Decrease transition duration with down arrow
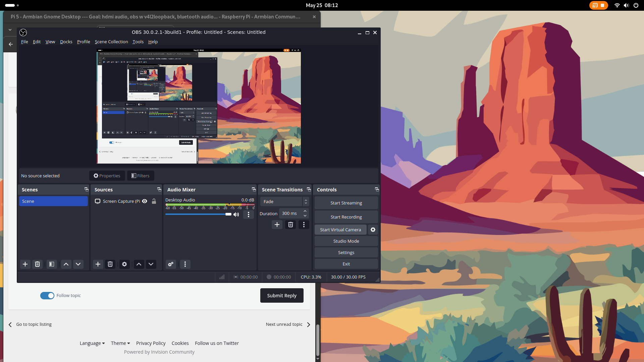Screen dimensions: 644x362 point(305,216)
